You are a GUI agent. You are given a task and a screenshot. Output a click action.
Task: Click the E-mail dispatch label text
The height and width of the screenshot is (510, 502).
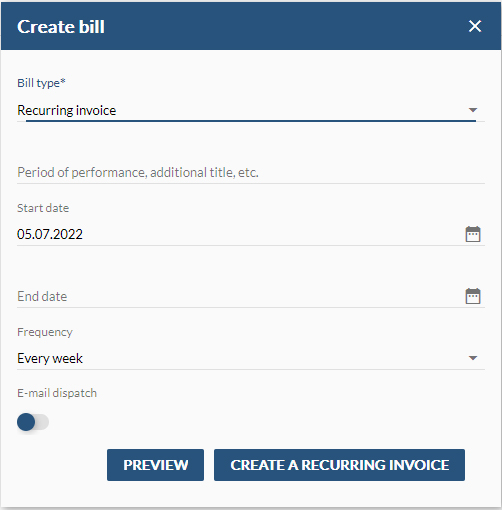[x=57, y=393]
